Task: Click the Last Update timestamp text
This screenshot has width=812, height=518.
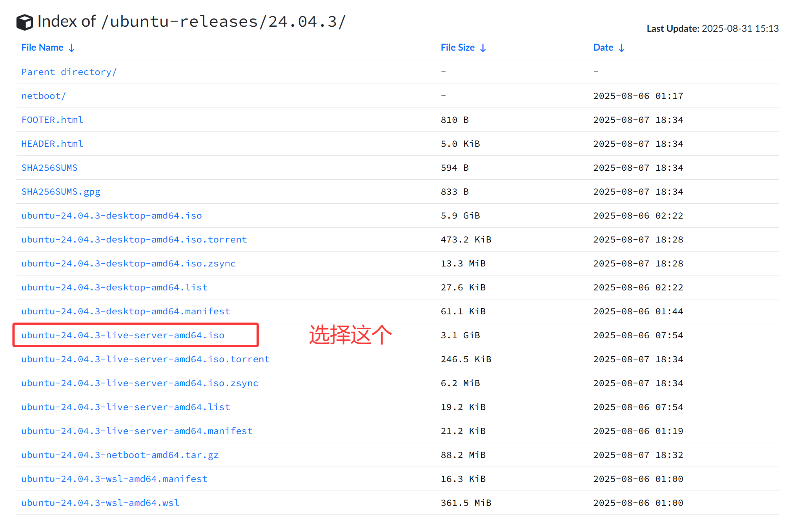Action: coord(712,29)
